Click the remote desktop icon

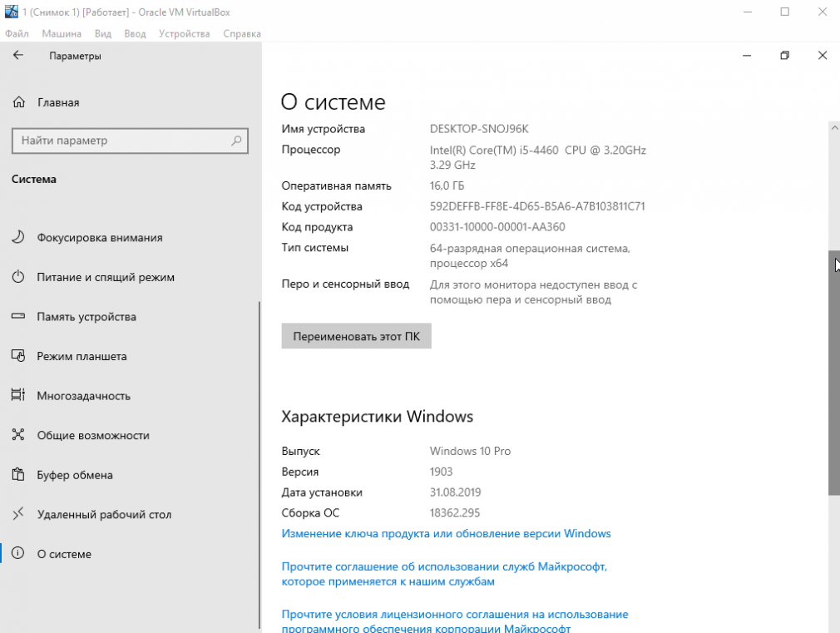point(18,513)
